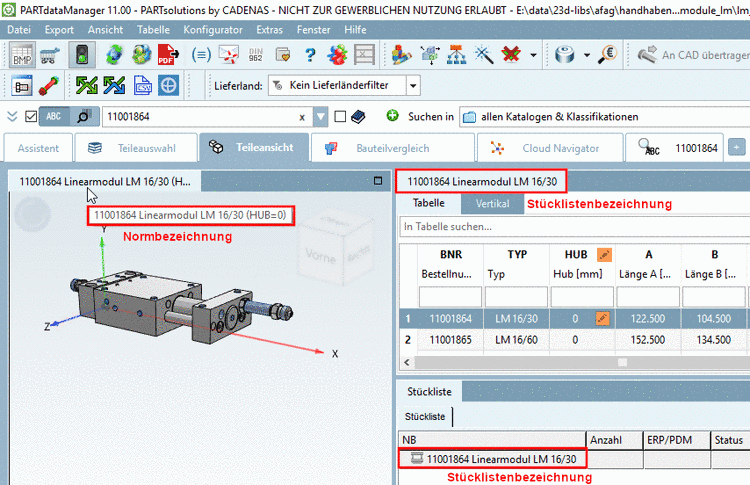Open the Bauteilvergleich tab
This screenshot has height=485, width=750.
tap(393, 148)
